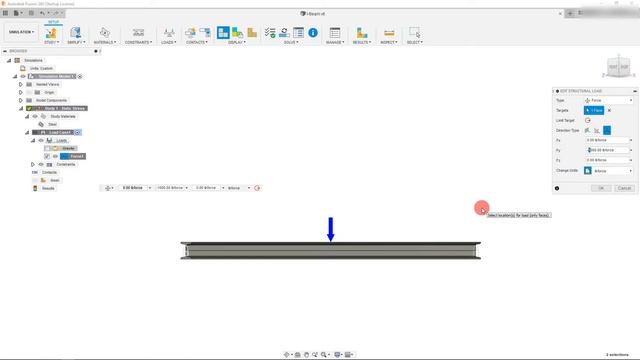
Task: Open the Manage settings icon
Action: click(x=335, y=33)
